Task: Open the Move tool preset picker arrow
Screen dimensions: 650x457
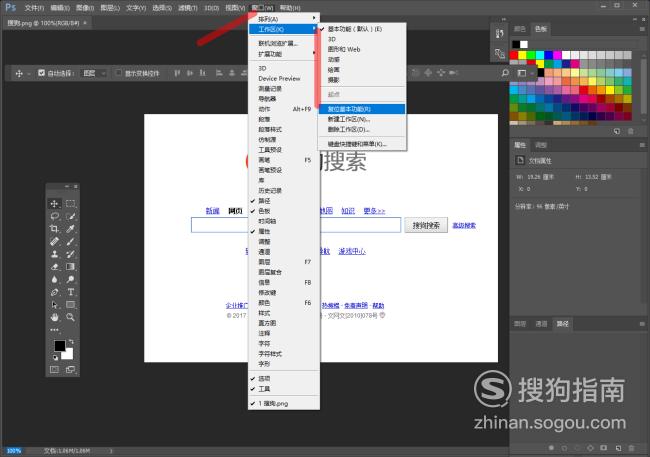Action: tap(29, 73)
